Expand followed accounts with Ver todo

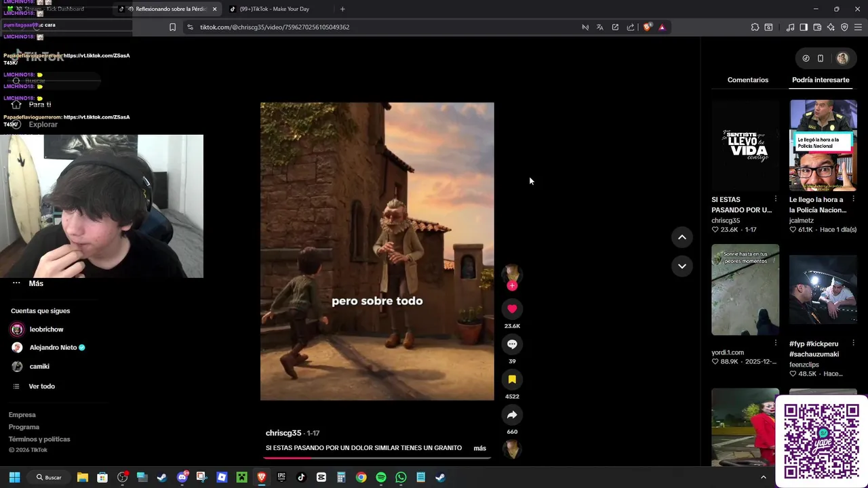tap(41, 386)
